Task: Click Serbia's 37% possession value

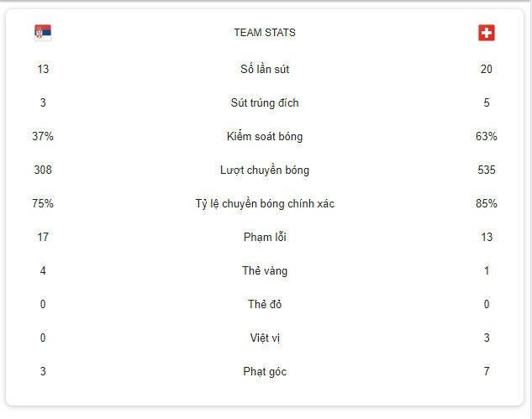Action: coord(43,136)
